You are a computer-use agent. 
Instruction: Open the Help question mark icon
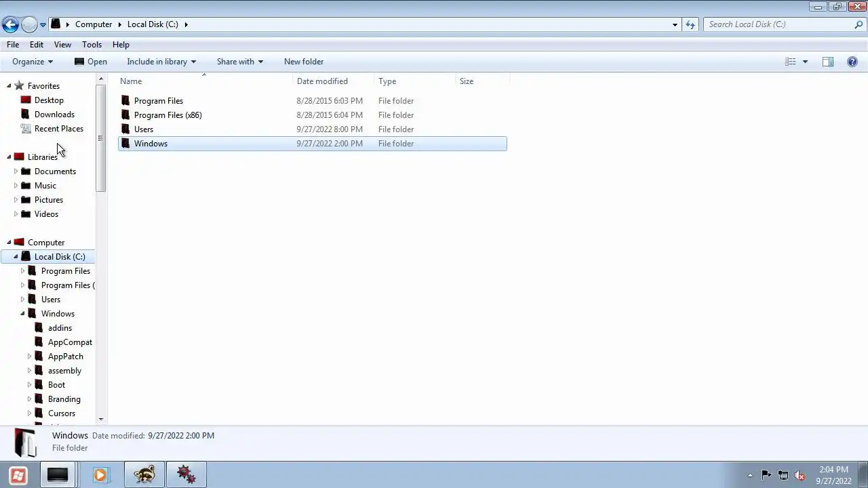coord(852,62)
